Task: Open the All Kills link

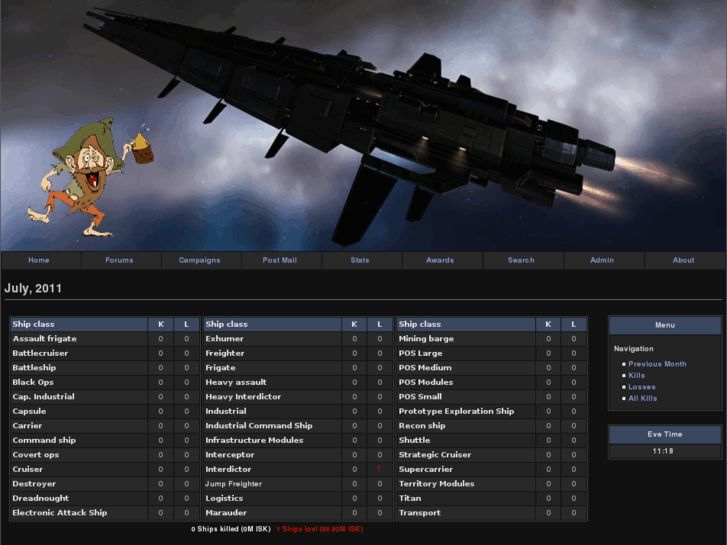Action: (643, 398)
